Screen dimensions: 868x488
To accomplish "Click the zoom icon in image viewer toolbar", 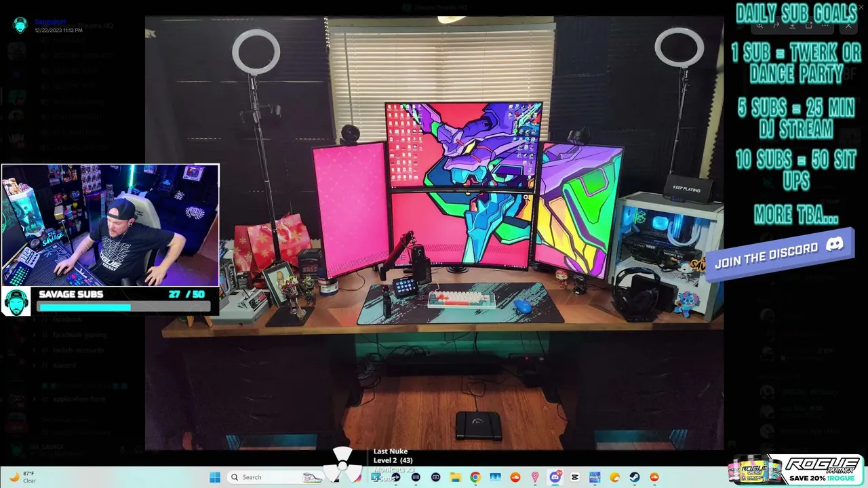I will click(759, 26).
